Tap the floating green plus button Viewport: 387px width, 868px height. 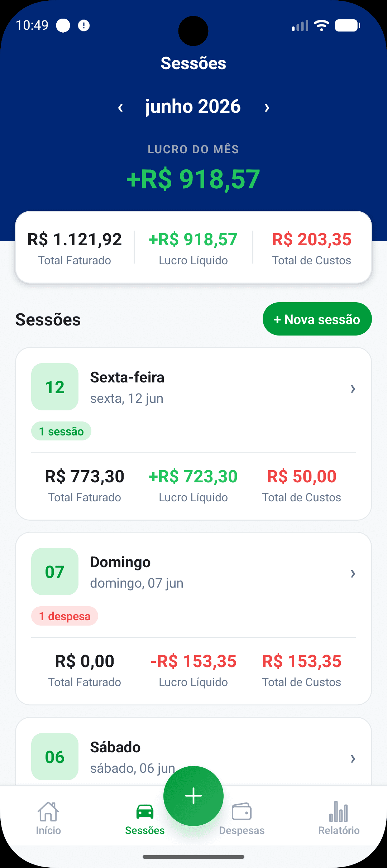click(x=193, y=796)
